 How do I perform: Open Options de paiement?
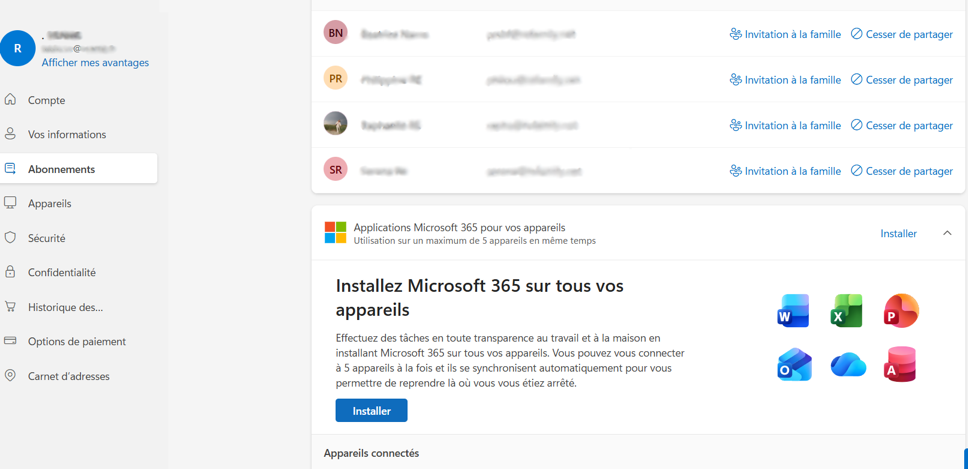pos(78,341)
